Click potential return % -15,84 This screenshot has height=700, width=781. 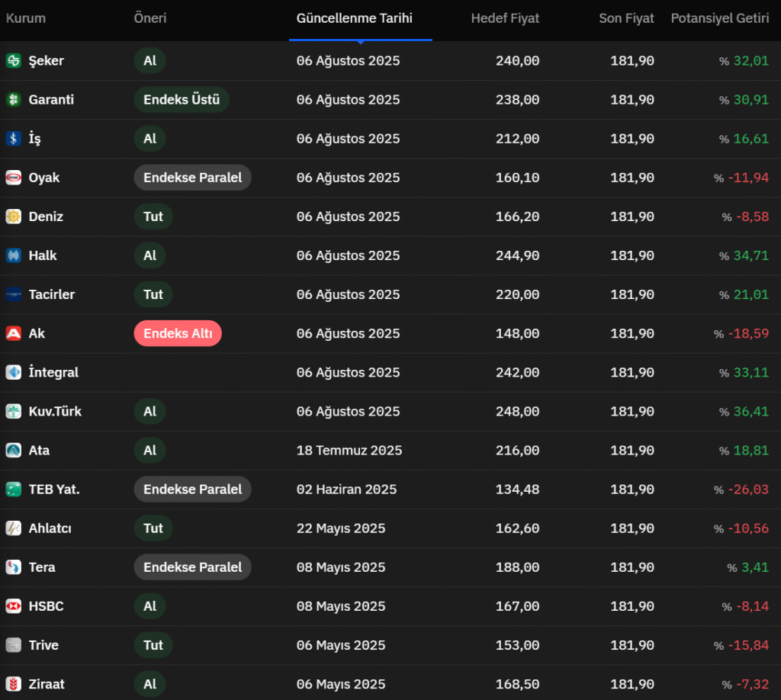point(741,645)
